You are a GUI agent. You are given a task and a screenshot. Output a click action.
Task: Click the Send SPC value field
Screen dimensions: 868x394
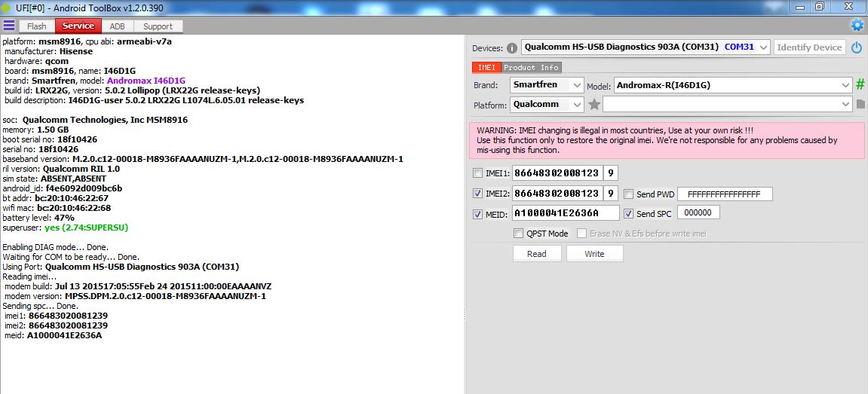click(x=698, y=212)
